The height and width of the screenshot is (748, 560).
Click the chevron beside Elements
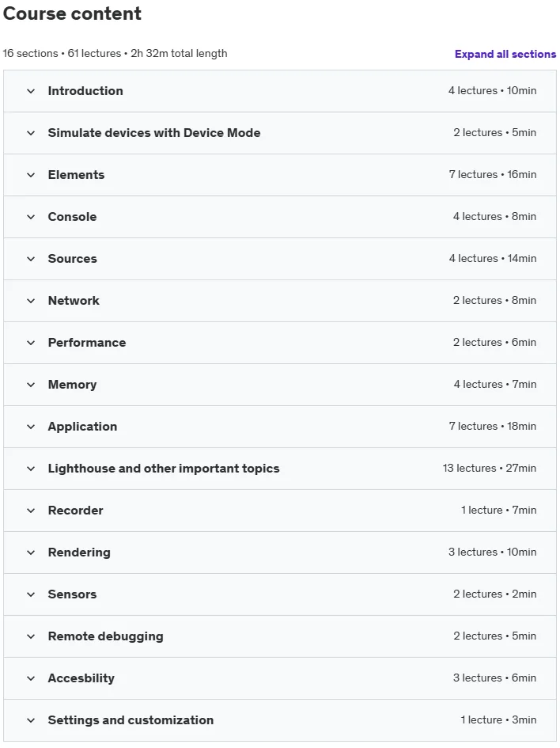click(31, 175)
